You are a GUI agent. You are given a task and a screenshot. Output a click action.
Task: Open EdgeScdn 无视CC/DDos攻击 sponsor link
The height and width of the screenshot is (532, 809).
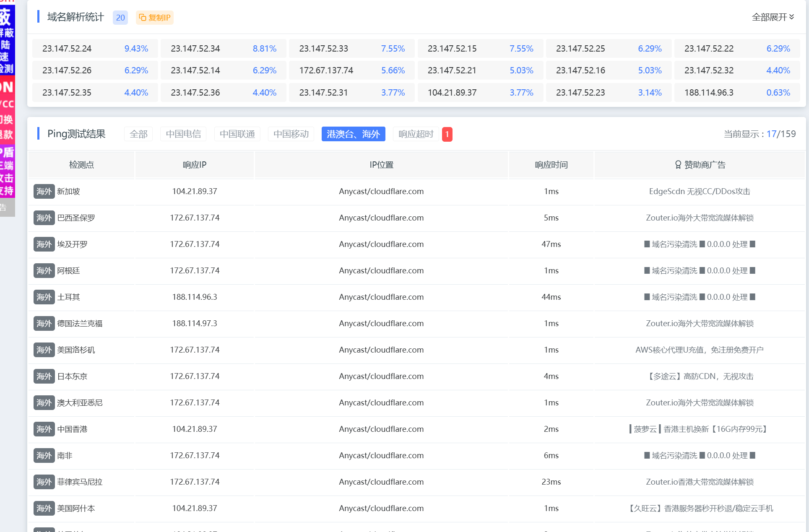(x=700, y=192)
